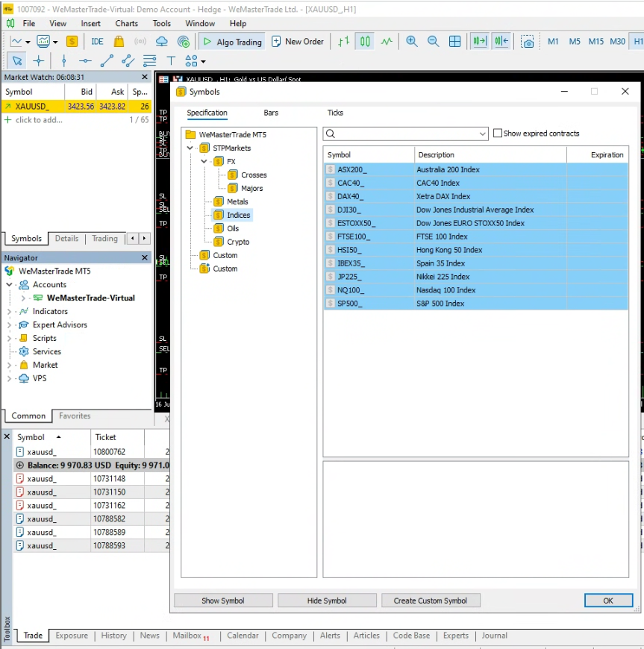Image resolution: width=644 pixels, height=649 pixels.
Task: Click the gold Symbols dollar toolbar icon
Action: tap(72, 41)
